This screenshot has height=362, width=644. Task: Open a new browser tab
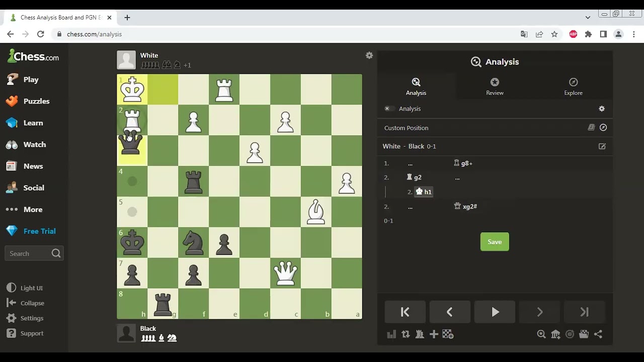click(127, 18)
